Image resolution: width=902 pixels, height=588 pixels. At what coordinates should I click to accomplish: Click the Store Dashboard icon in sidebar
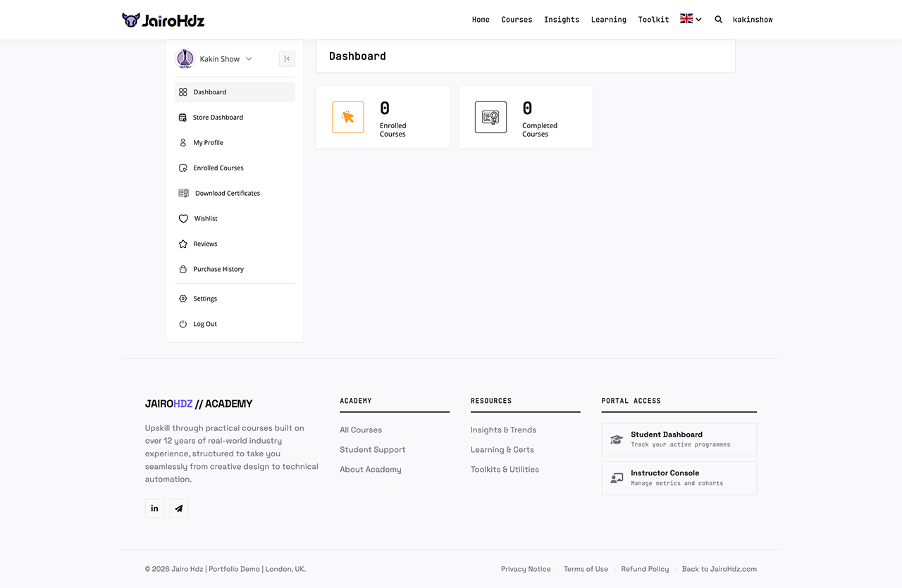tap(183, 118)
